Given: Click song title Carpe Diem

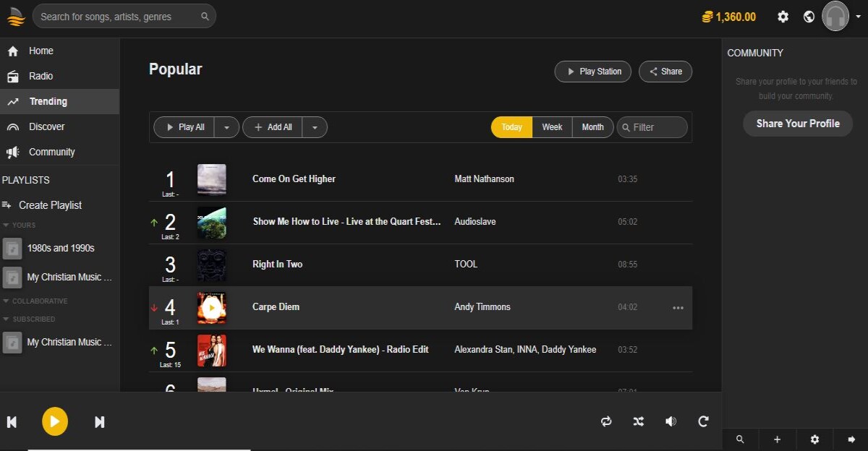Looking at the screenshot, I should (x=276, y=306).
